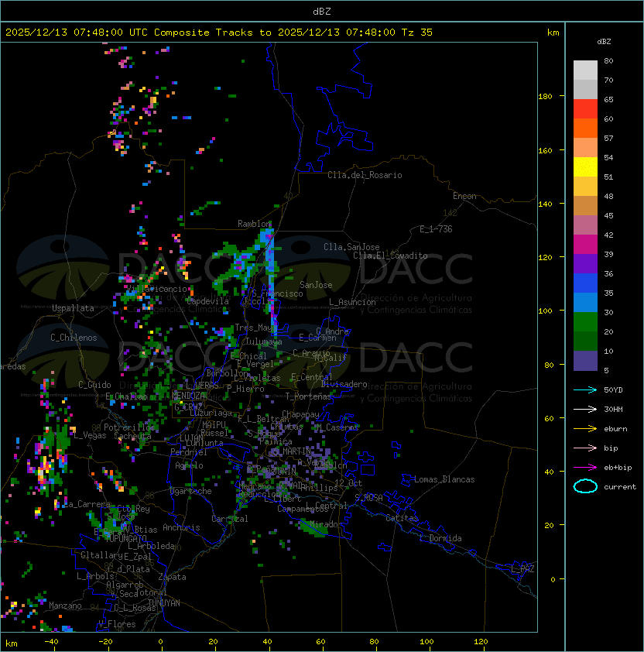
Task: Pick the red 60-65 dBZ swatch
Action: (x=585, y=109)
